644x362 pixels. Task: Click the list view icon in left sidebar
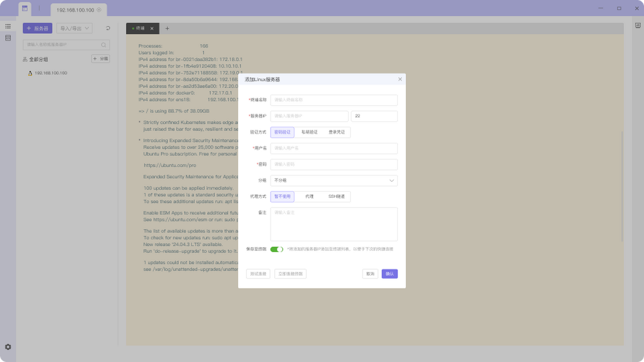[8, 26]
